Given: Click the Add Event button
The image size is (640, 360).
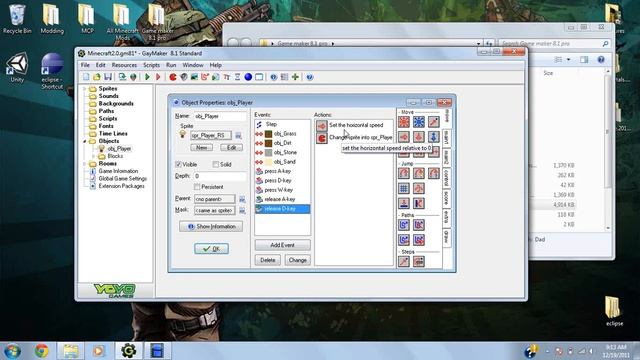Looking at the screenshot, I should [282, 245].
